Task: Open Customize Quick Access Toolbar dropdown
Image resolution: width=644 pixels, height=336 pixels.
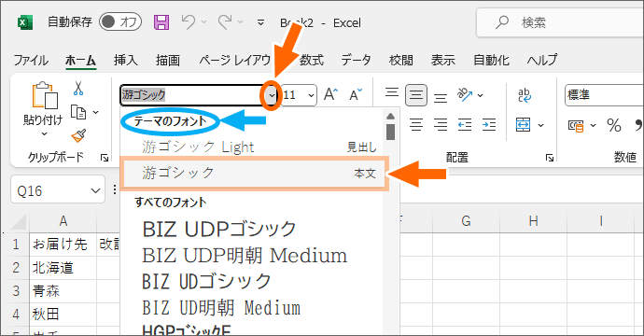Action: coord(260,22)
